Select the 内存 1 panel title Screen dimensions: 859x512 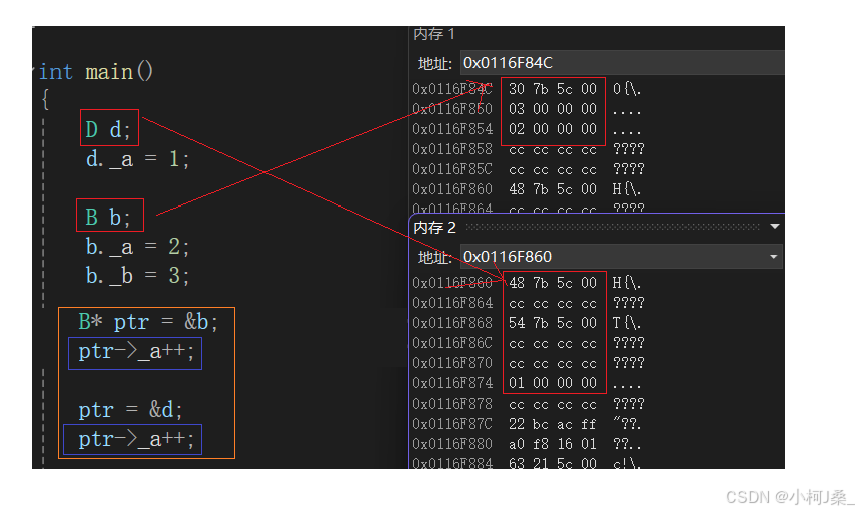tap(434, 34)
